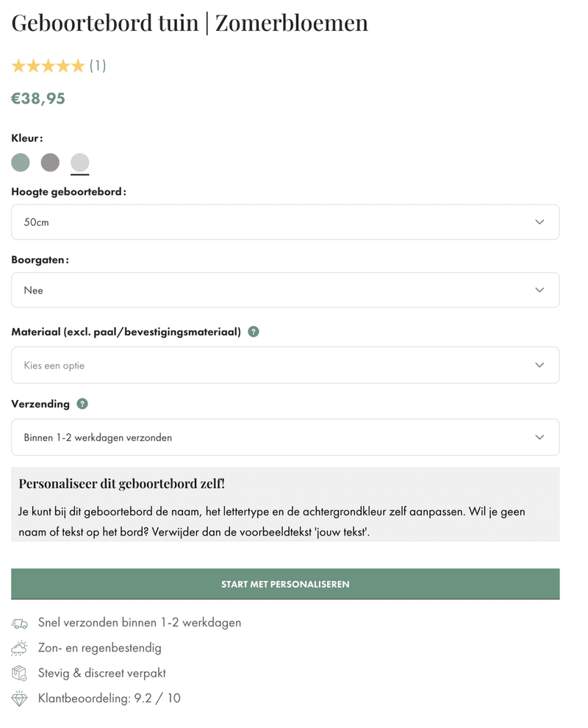Open the Boorgaten dropdown showing Nee

(284, 290)
